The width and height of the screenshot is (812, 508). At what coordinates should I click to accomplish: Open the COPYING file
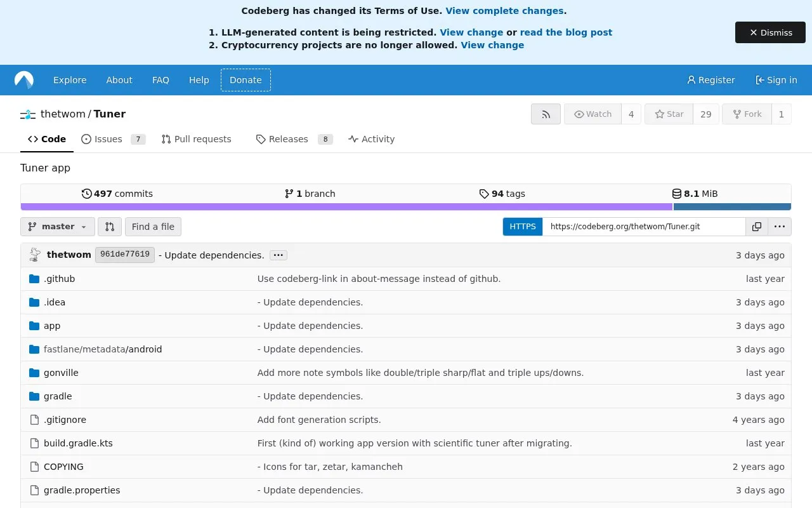pos(63,467)
